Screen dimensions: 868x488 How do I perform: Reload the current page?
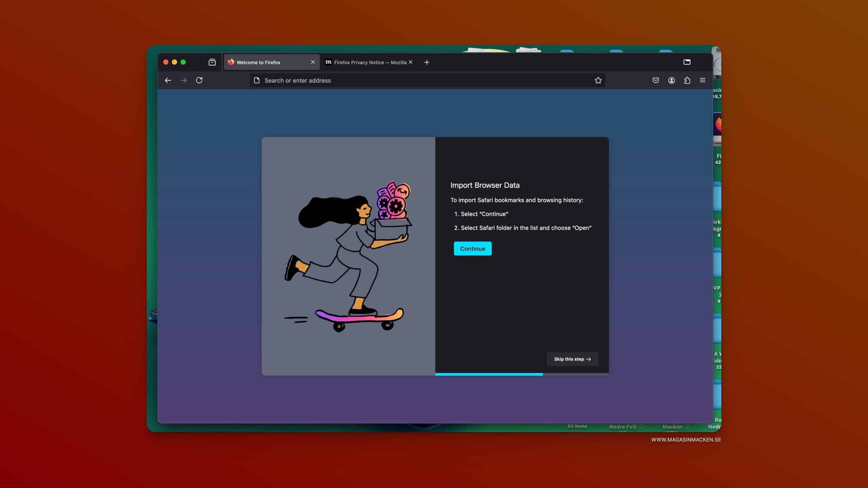[x=199, y=80]
